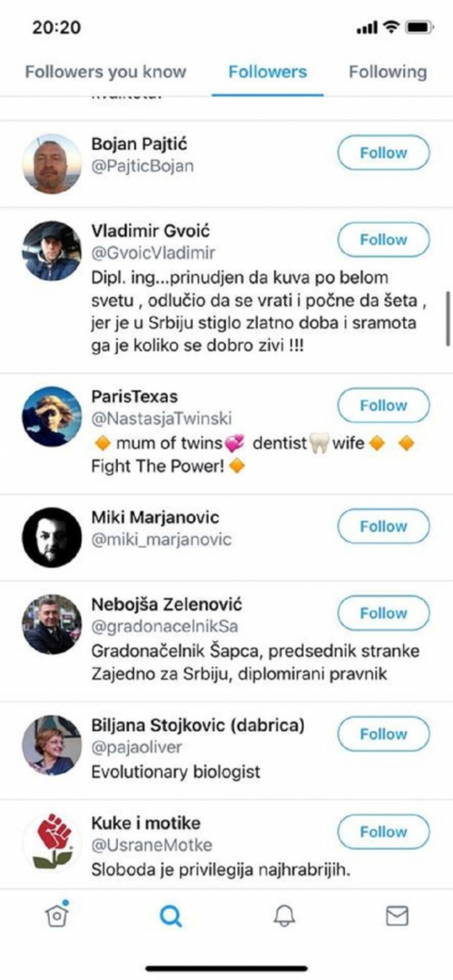The width and height of the screenshot is (453, 980).
Task: Open Bojan Pajtić's profile picture
Action: click(x=52, y=164)
